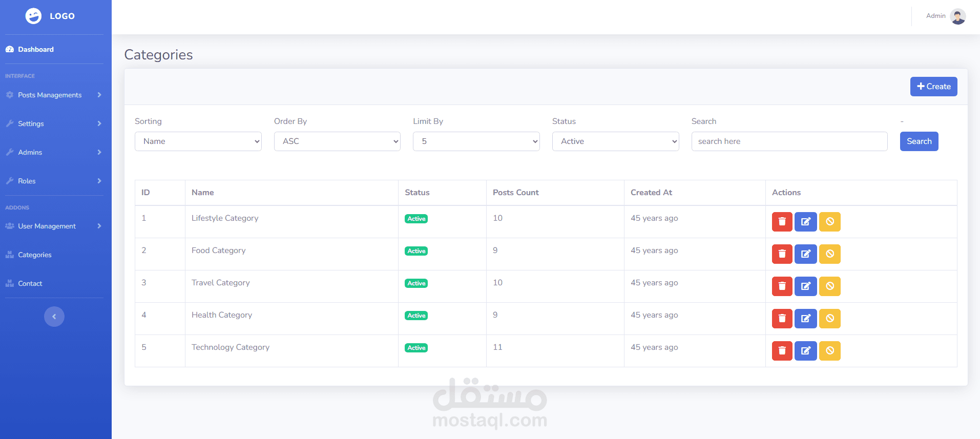Open the User Management sidebar item
Viewport: 980px width, 439px height.
point(47,226)
